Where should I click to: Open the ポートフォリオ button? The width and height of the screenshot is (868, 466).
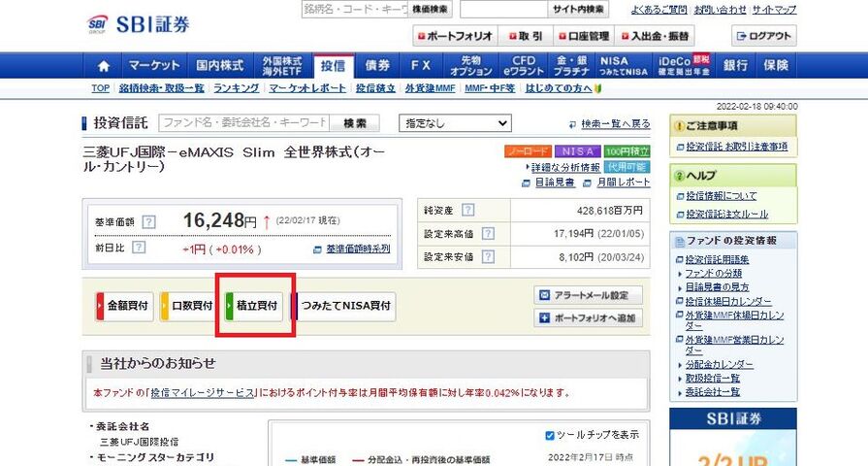click(x=455, y=36)
